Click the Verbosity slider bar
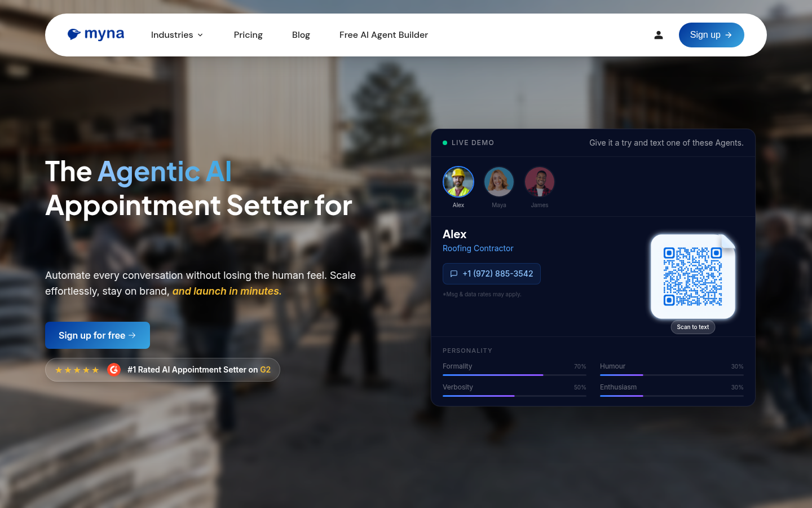Screen dimensions: 812x508 click(x=514, y=396)
